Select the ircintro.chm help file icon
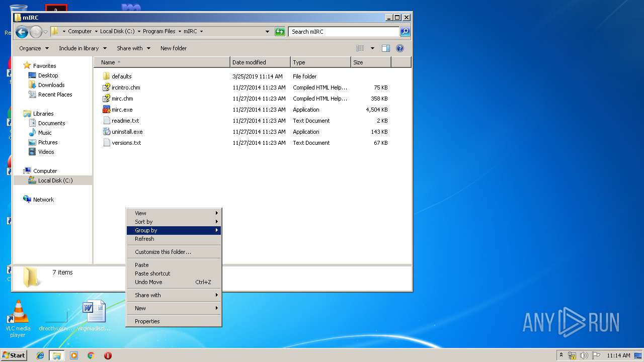Screen dimensions: 644x362 pyautogui.click(x=106, y=87)
